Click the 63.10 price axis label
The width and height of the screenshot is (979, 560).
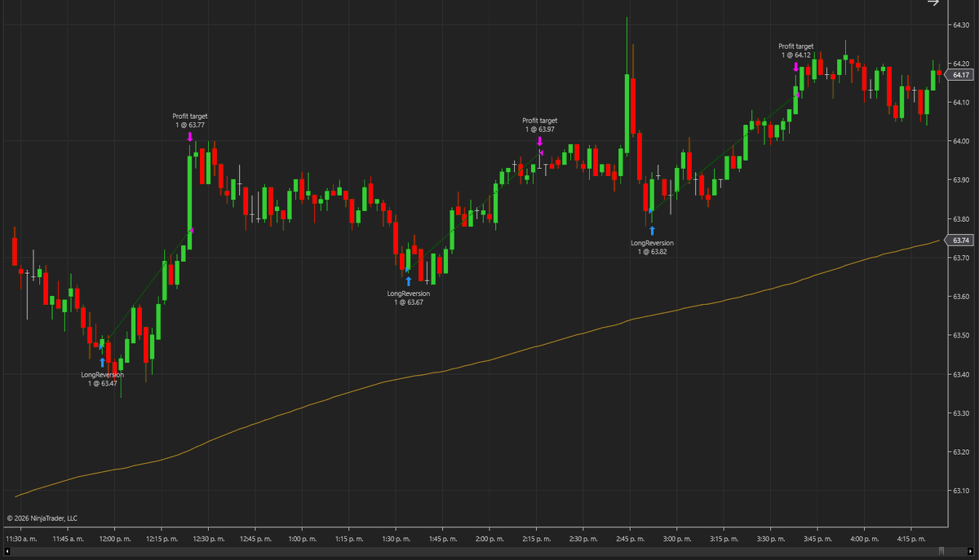[x=960, y=491]
